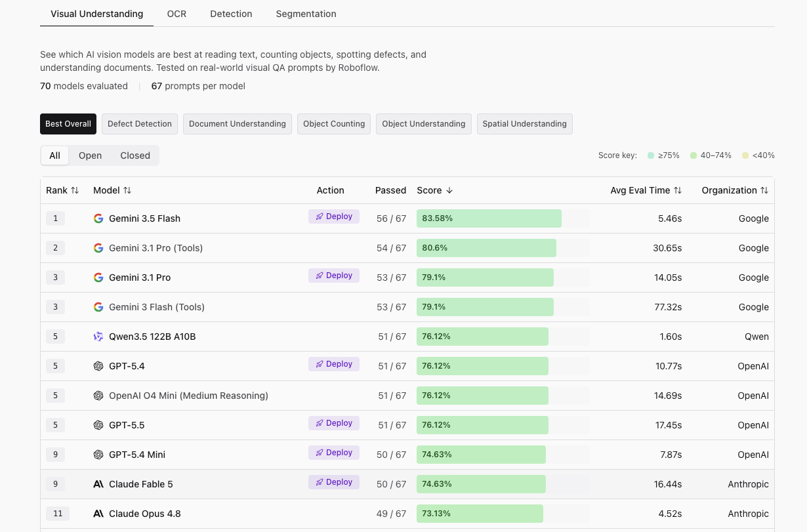Click the ≥75% score key swatch

tap(651, 155)
